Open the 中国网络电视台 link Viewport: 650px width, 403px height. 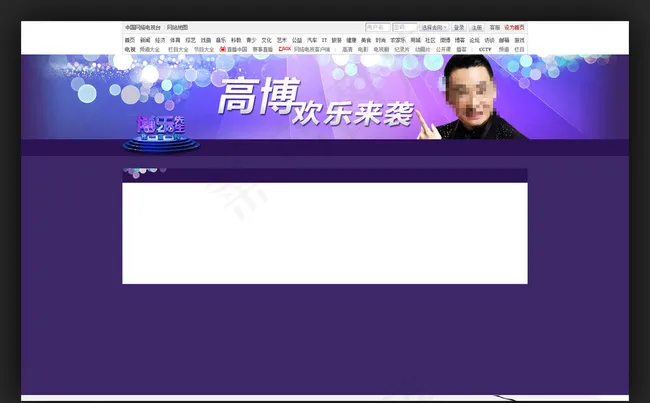[143, 28]
